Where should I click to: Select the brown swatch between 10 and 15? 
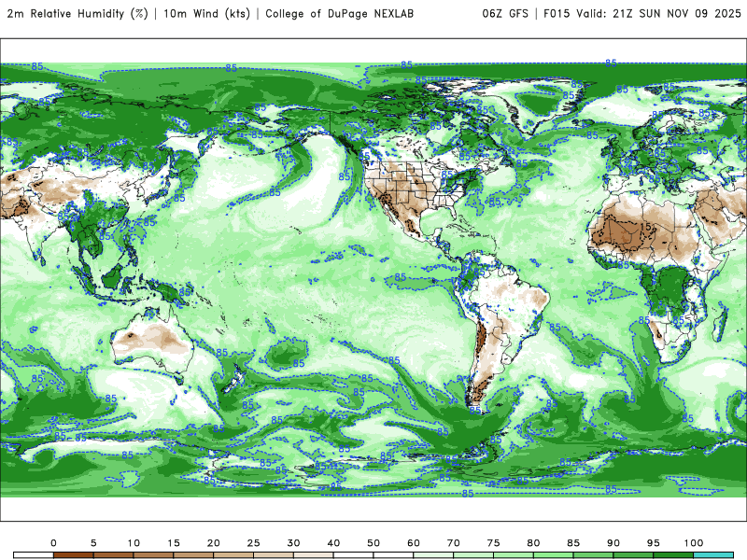tap(153, 555)
